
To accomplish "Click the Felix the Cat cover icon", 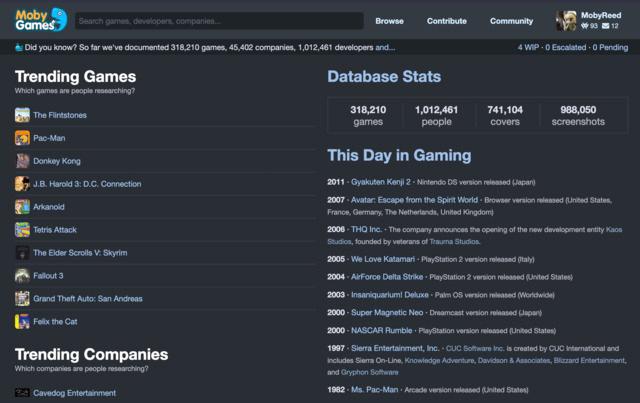I will [x=22, y=322].
